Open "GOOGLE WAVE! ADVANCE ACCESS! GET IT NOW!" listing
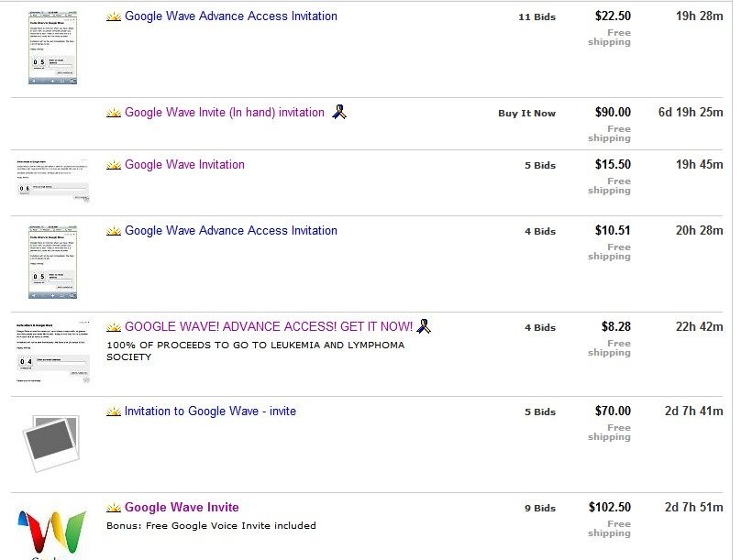The width and height of the screenshot is (741, 560). click(x=269, y=326)
